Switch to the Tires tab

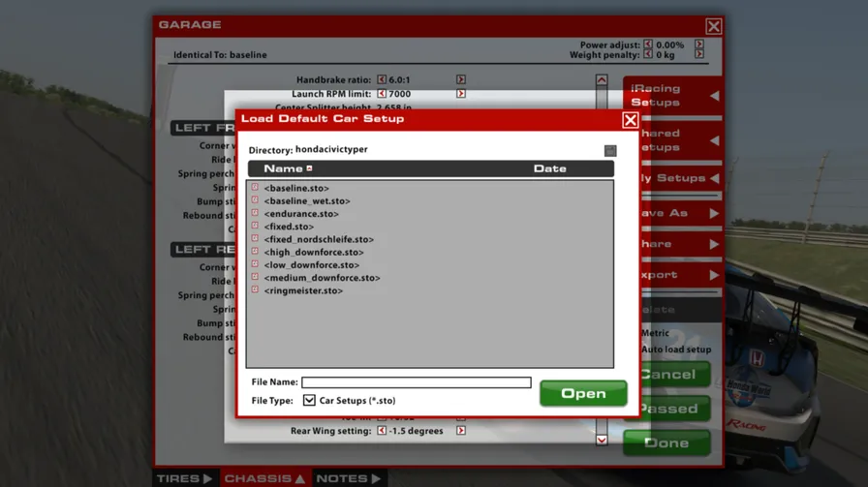pos(185,478)
